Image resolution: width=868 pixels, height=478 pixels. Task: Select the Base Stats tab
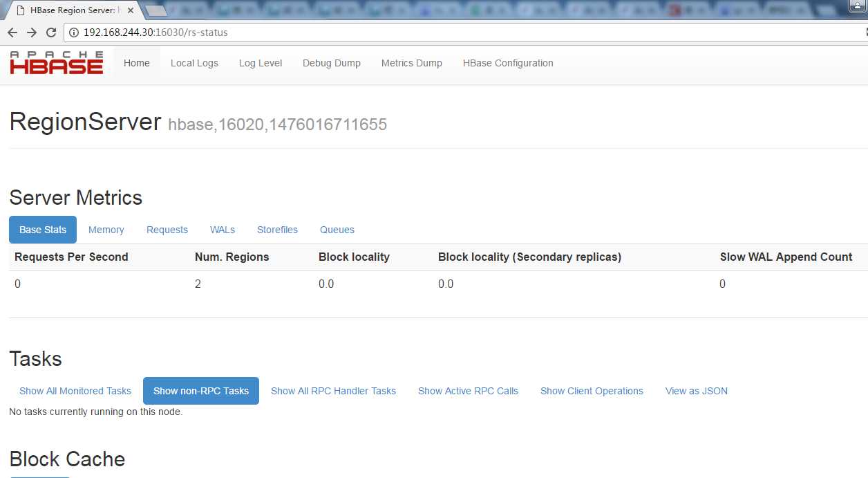point(43,230)
